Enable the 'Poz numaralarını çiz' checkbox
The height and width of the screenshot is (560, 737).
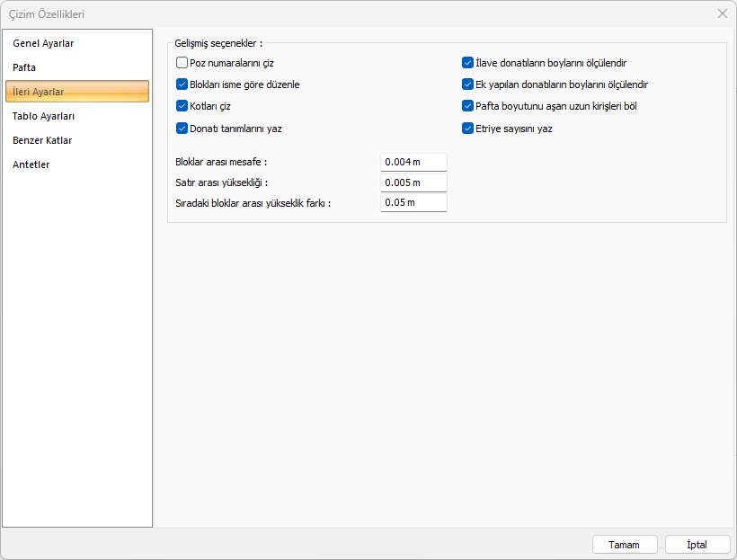(182, 63)
